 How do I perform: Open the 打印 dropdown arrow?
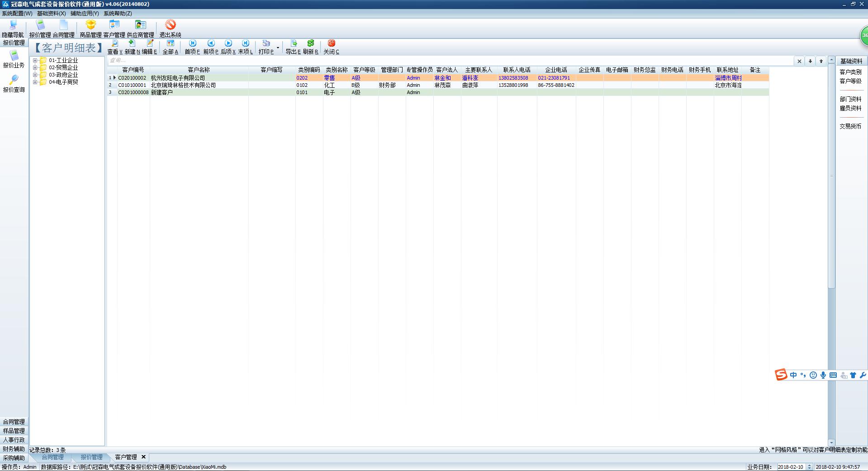(x=278, y=48)
